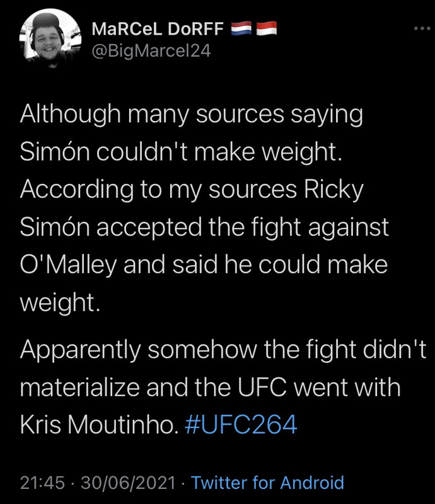This screenshot has width=435, height=504.
Task: Click the Twitter for Android source link
Action: tap(267, 483)
